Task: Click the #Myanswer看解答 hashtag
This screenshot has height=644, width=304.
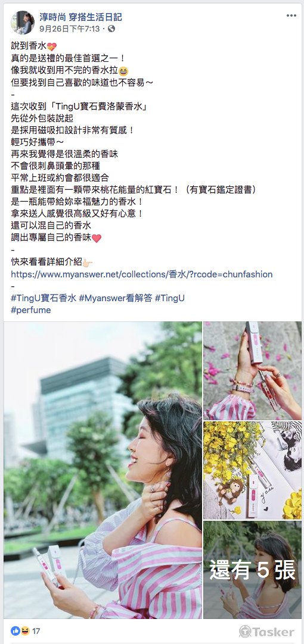Action: coord(115,298)
